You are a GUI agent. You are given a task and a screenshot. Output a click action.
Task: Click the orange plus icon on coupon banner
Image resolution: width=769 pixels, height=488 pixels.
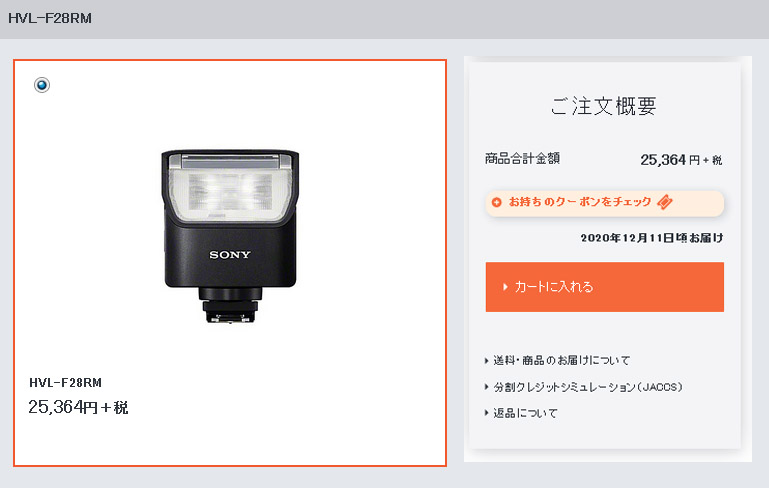[x=496, y=202]
